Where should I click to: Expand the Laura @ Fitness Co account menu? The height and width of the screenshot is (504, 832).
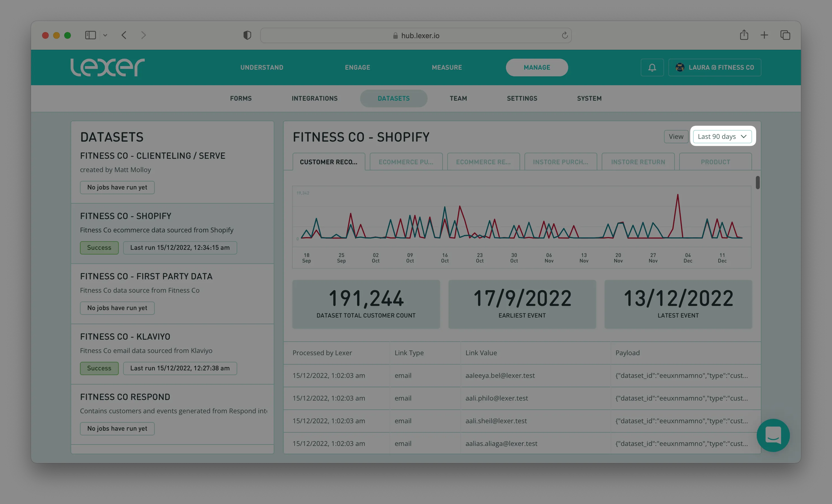[714, 67]
